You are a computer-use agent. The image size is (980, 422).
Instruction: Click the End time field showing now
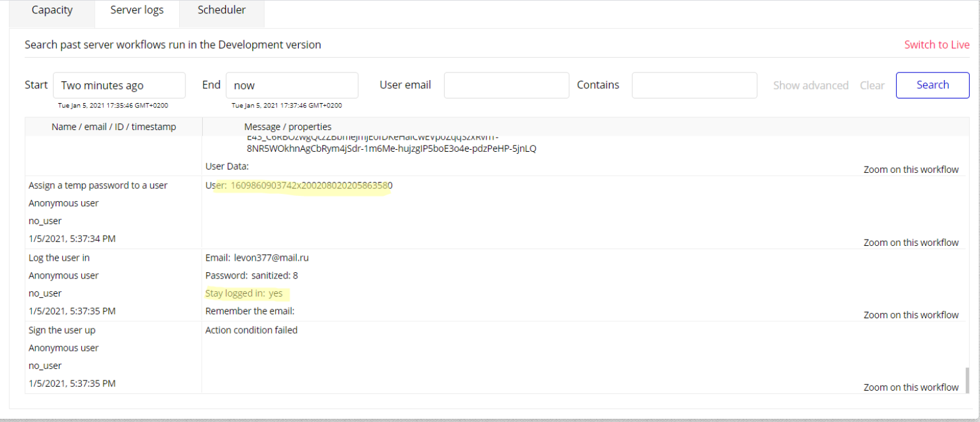[292, 85]
